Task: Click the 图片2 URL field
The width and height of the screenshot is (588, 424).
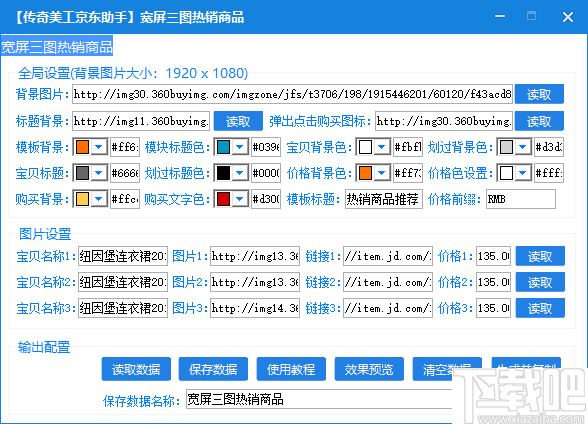Action: coord(255,282)
